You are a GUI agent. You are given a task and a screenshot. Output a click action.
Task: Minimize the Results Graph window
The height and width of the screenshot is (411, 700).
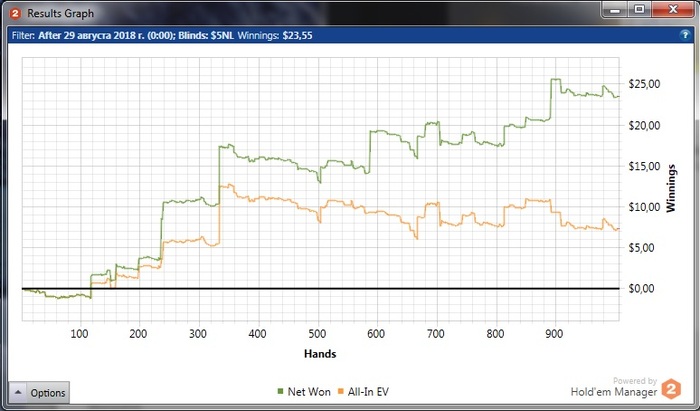coord(616,9)
